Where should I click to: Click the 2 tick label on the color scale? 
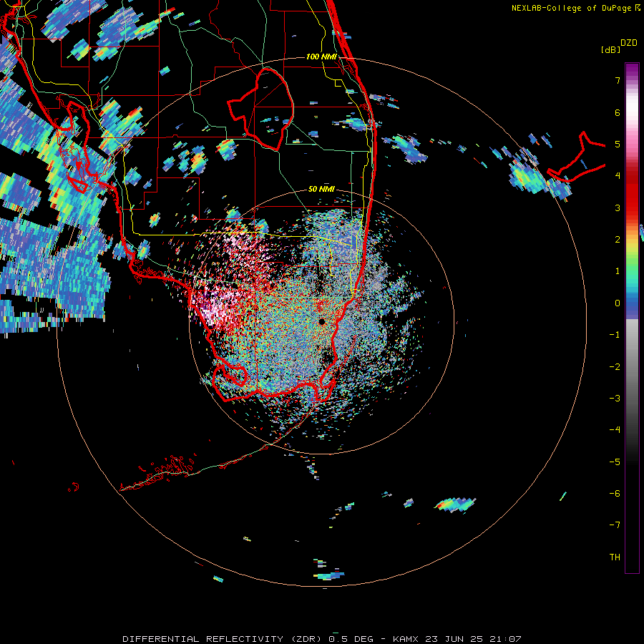618,240
